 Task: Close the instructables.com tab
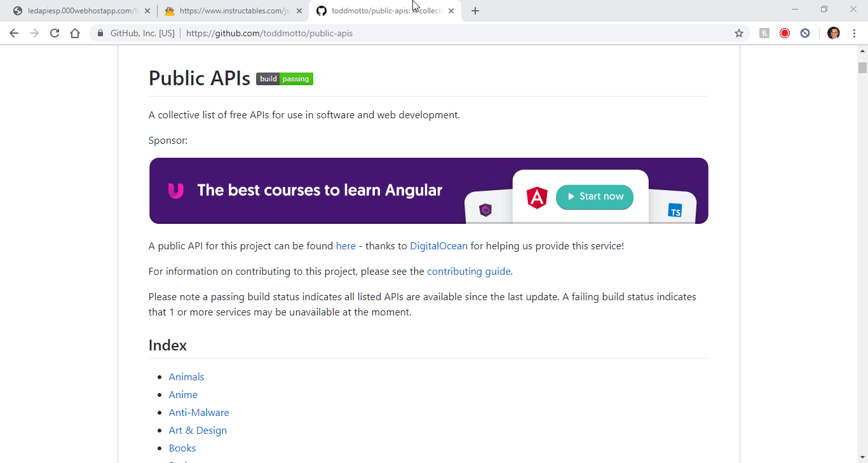(x=299, y=11)
